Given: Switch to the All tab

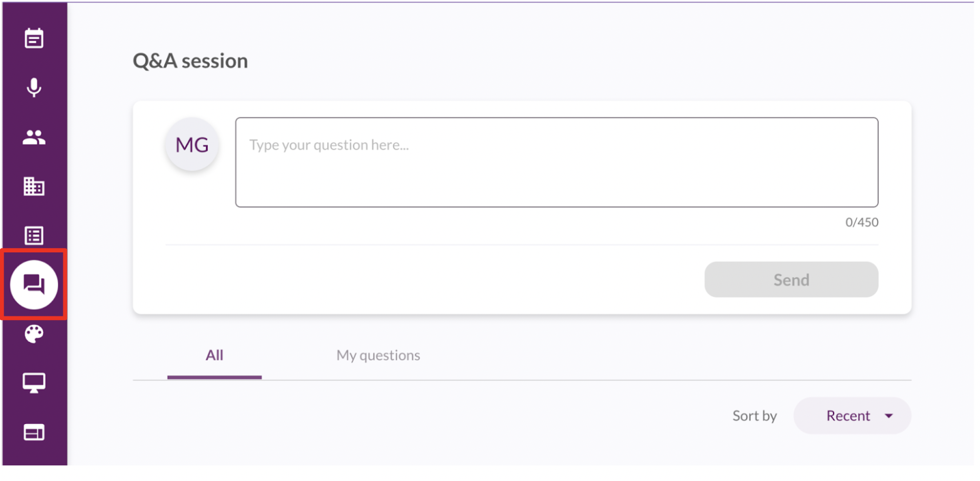Looking at the screenshot, I should (x=214, y=356).
